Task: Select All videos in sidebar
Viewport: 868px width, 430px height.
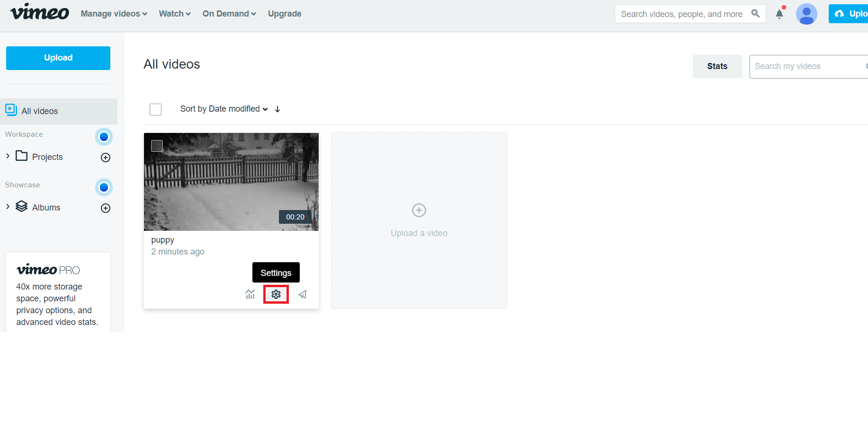Action: [x=59, y=111]
